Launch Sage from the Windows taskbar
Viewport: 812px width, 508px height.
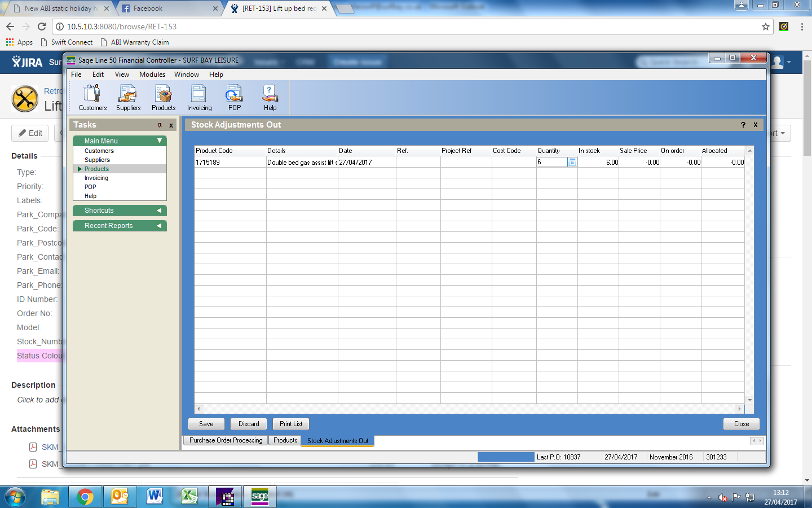pos(259,496)
